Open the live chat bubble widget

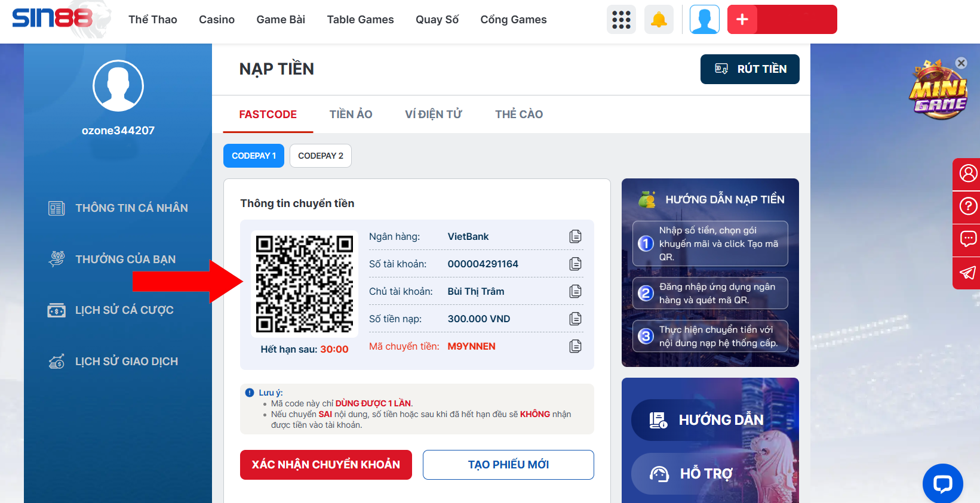(942, 483)
